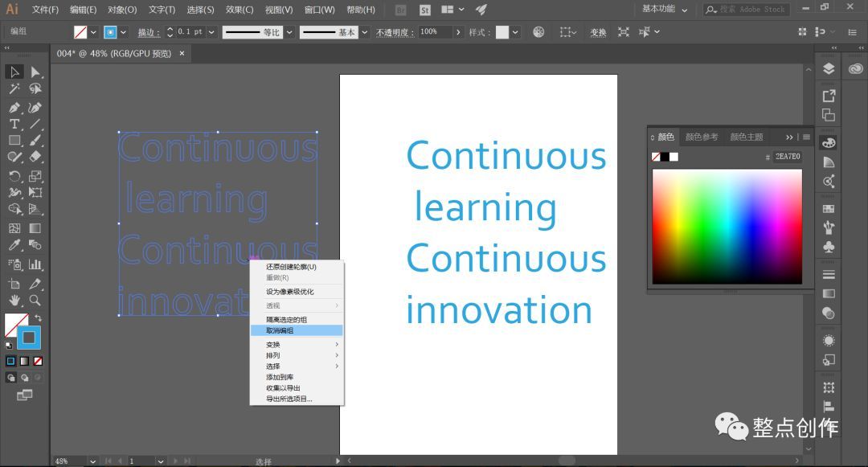Switch to Draw Normal mode
The height and width of the screenshot is (467, 868).
(x=10, y=378)
